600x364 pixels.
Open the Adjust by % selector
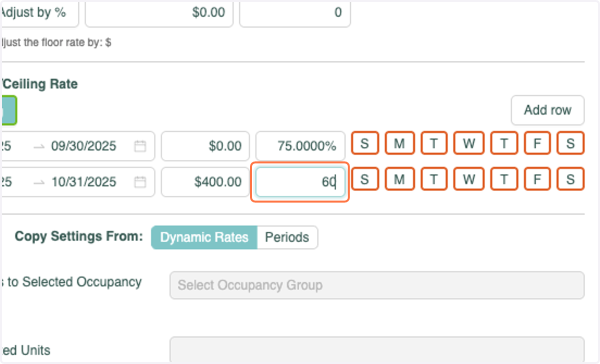39,13
